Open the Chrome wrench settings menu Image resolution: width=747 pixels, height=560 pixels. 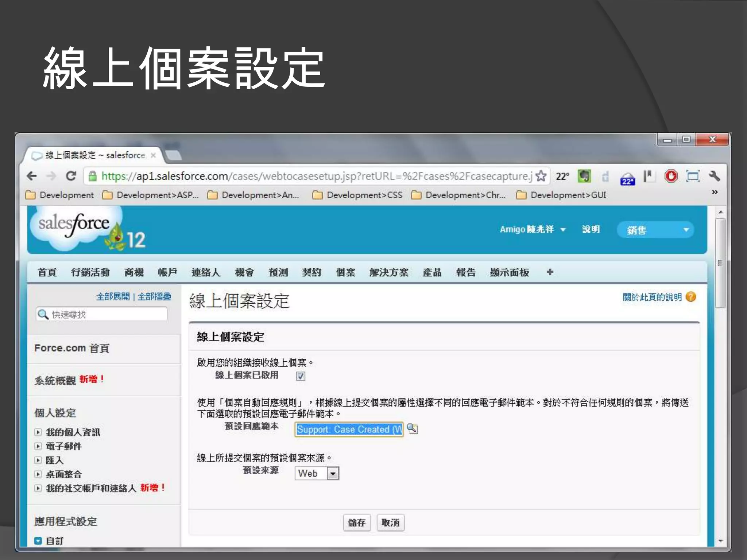714,176
